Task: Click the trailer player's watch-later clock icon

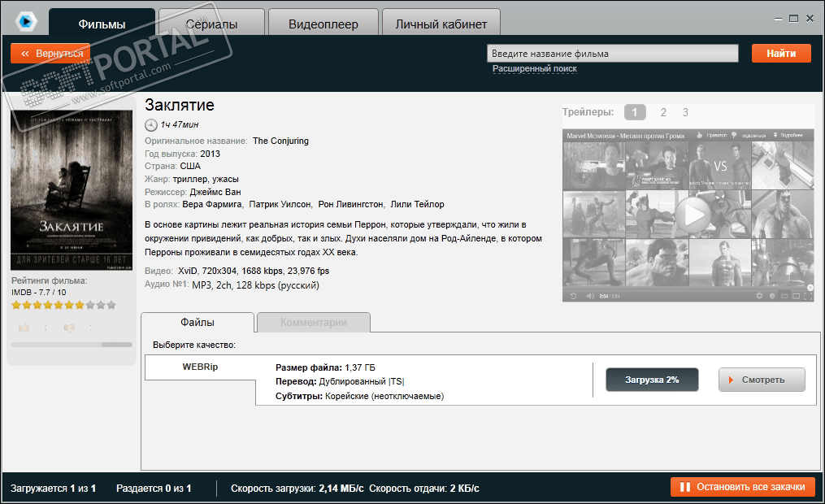Action: coord(772,296)
